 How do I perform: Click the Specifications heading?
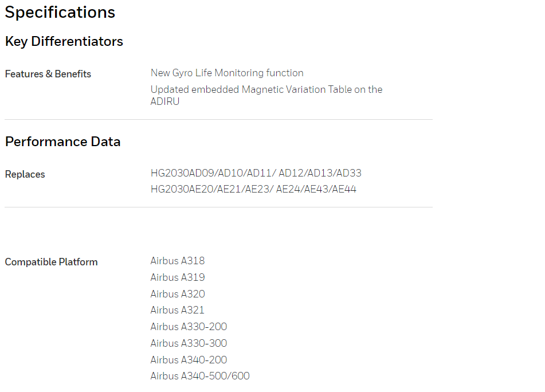[60, 13]
